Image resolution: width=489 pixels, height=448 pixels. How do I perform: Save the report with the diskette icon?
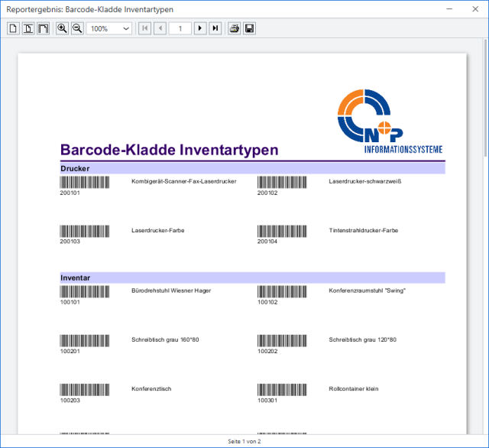249,29
